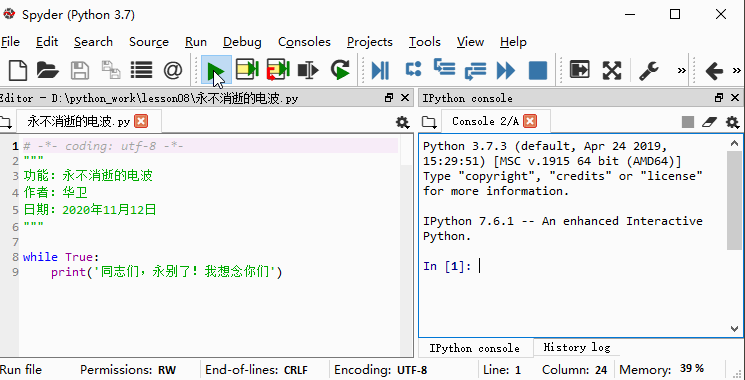
Task: Click the 'Permissions: RW' status entry
Action: 128,370
